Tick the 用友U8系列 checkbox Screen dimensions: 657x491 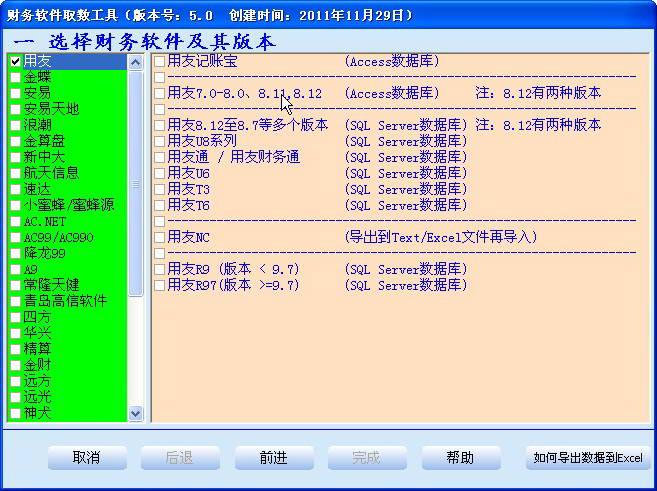[159, 141]
